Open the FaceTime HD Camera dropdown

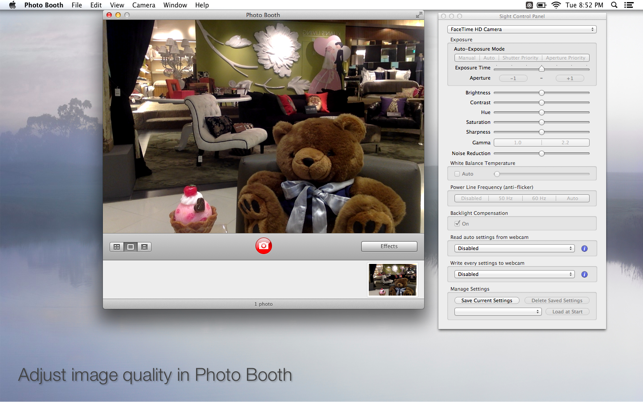522,29
